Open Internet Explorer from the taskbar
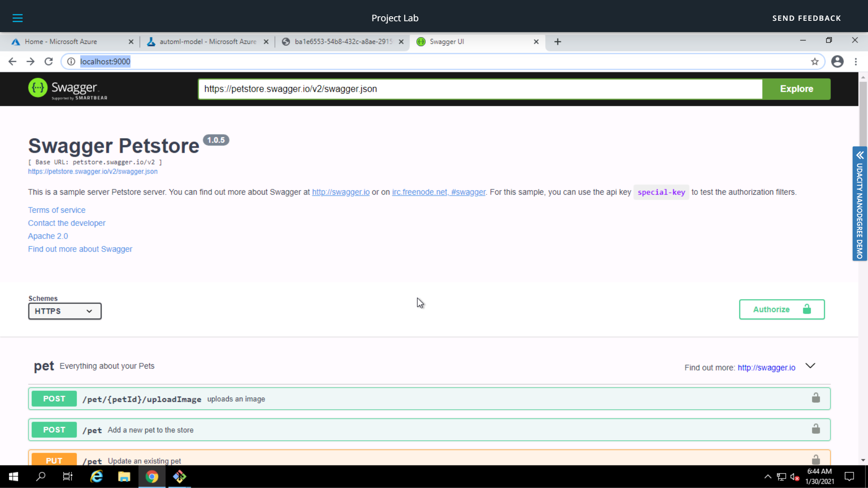The height and width of the screenshot is (488, 868). 96,477
